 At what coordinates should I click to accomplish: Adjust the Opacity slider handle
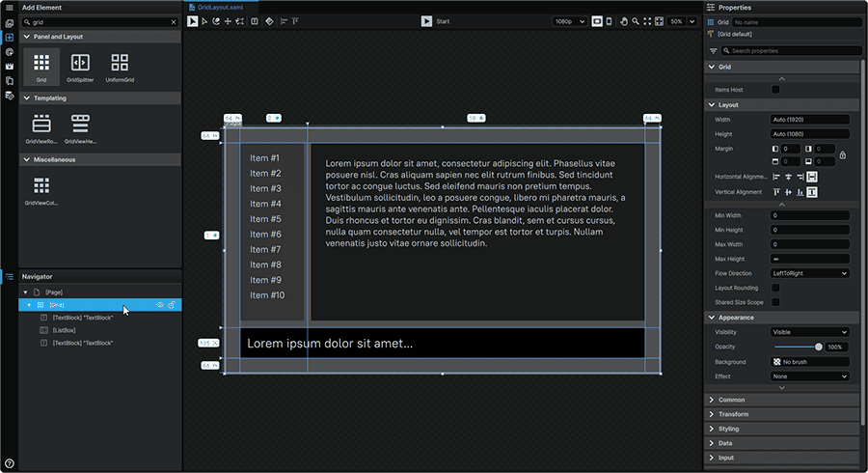(x=819, y=347)
